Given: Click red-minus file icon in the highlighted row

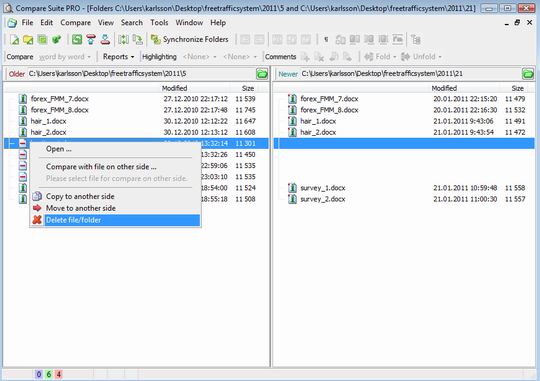Looking at the screenshot, I should (23, 143).
